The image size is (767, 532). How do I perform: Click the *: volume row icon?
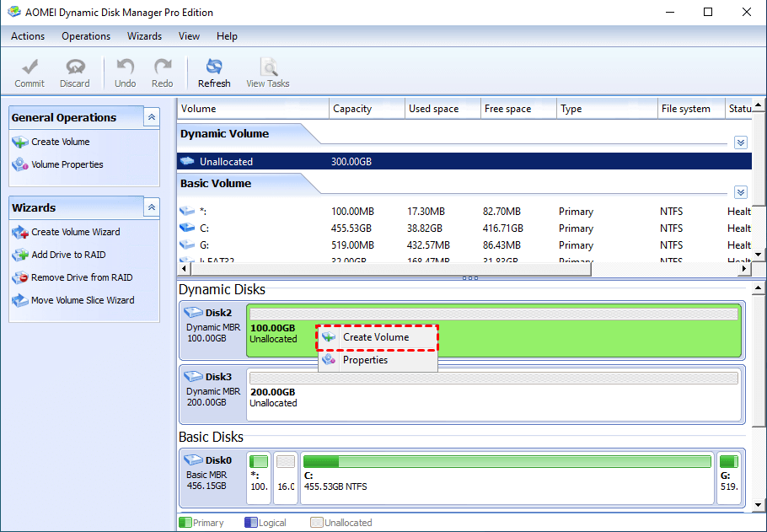pos(187,212)
